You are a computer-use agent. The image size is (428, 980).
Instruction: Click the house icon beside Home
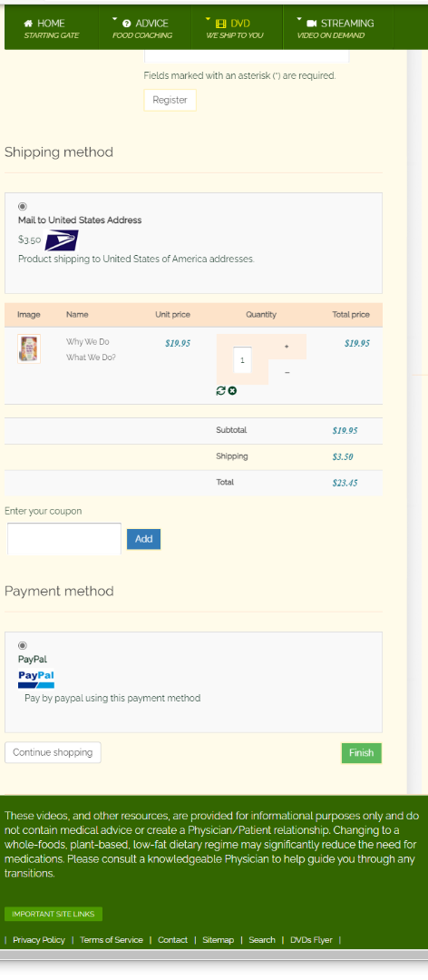28,23
